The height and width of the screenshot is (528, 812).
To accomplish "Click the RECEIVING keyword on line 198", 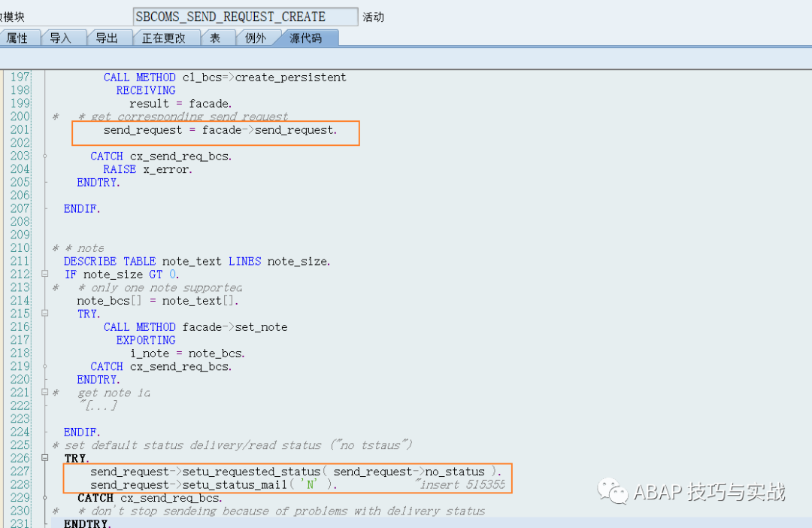I will point(146,90).
